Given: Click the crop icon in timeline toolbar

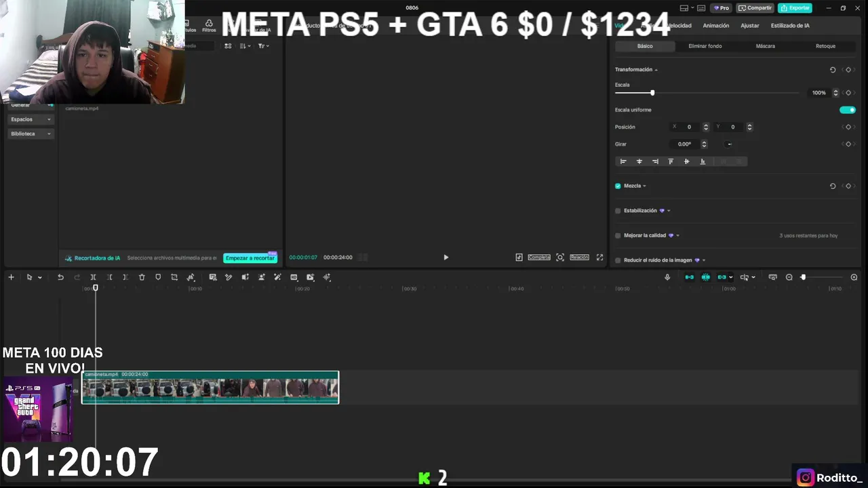Looking at the screenshot, I should click(174, 277).
